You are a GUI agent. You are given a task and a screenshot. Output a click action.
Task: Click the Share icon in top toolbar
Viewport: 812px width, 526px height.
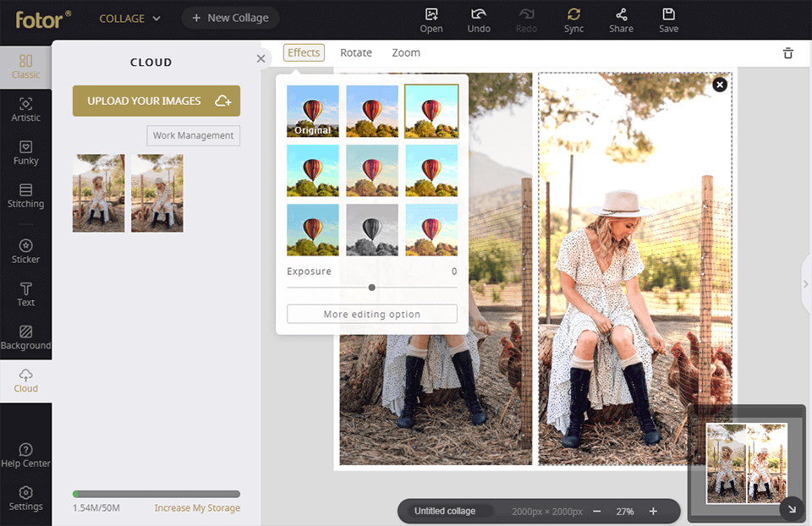[621, 19]
